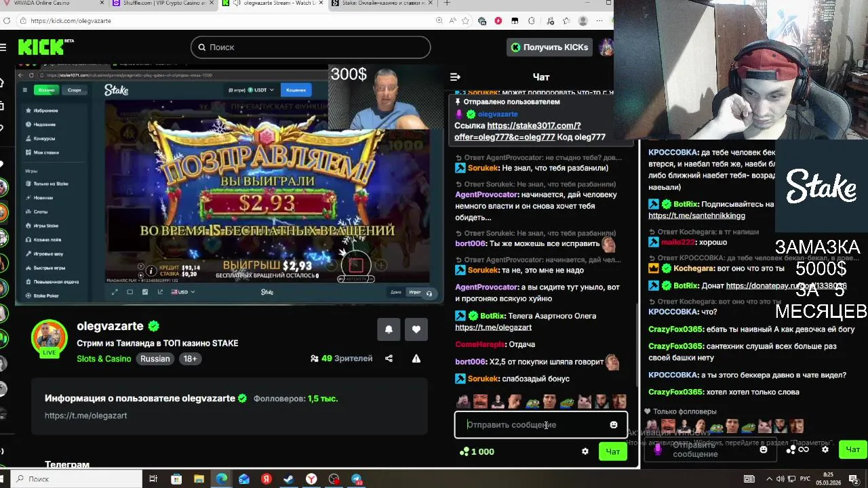Image resolution: width=868 pixels, height=488 pixels.
Task: Click the slot game info button
Action: (x=151, y=270)
